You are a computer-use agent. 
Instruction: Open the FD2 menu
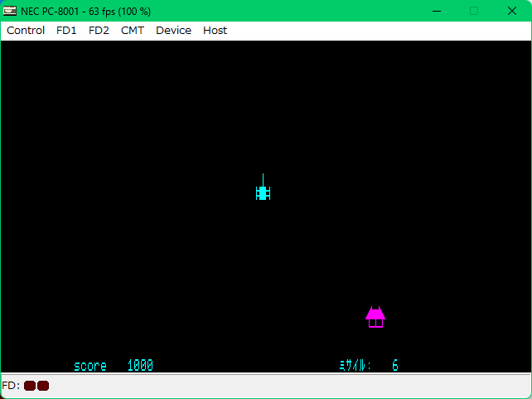point(99,31)
